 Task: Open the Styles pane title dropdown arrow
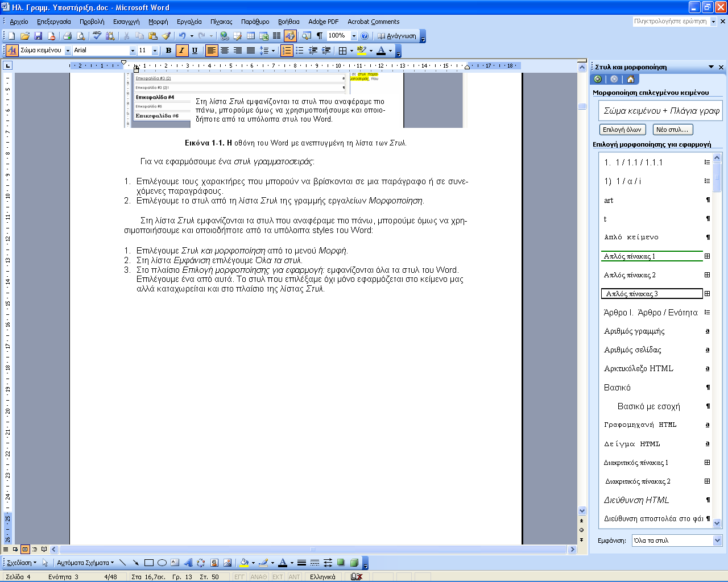pyautogui.click(x=711, y=67)
